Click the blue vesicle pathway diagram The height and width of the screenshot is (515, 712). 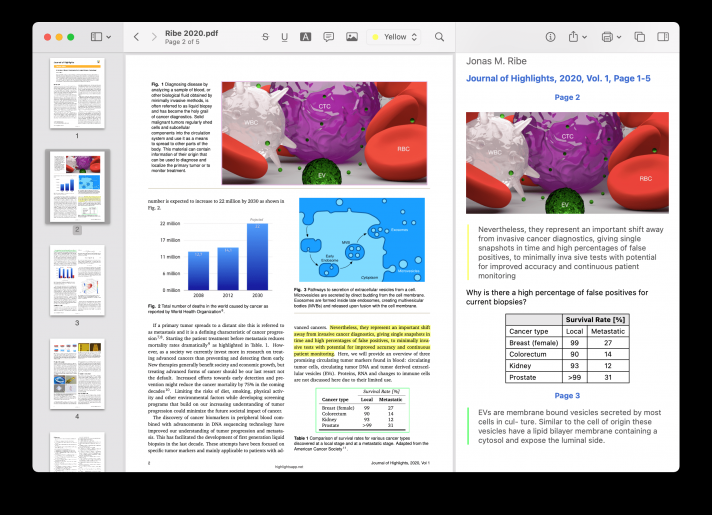[x=362, y=239]
